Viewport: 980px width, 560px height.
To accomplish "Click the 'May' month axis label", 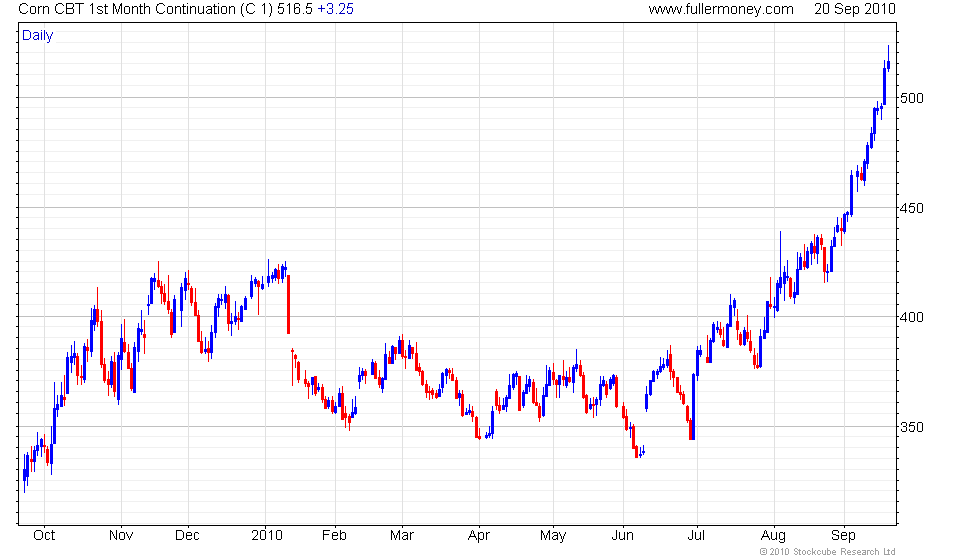I will (x=553, y=536).
